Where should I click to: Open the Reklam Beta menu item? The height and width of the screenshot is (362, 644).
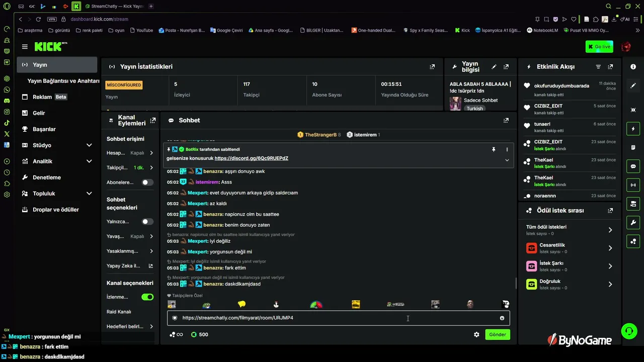pos(57,97)
